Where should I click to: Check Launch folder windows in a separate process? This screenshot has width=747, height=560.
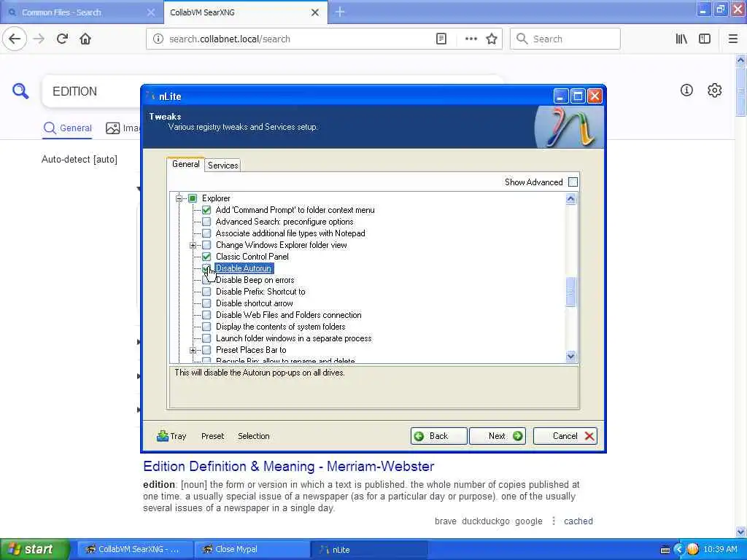pos(206,338)
